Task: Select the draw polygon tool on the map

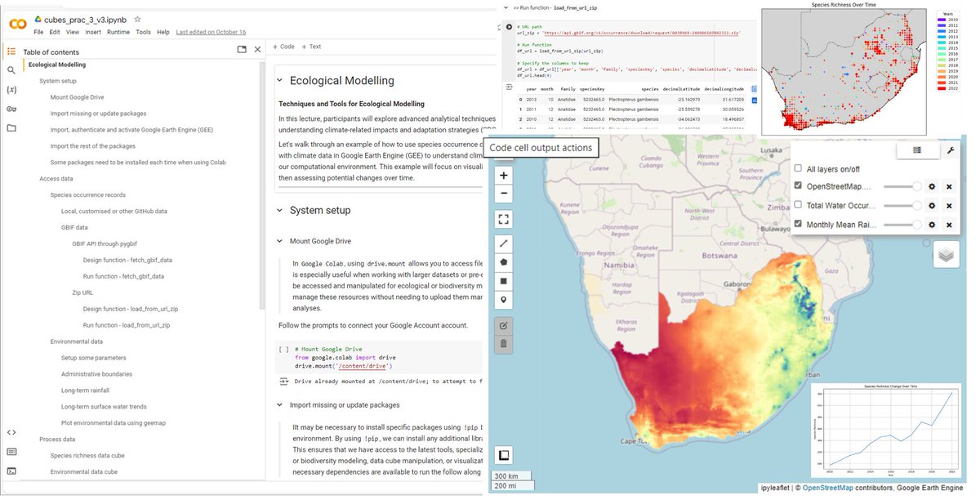Action: (503, 261)
